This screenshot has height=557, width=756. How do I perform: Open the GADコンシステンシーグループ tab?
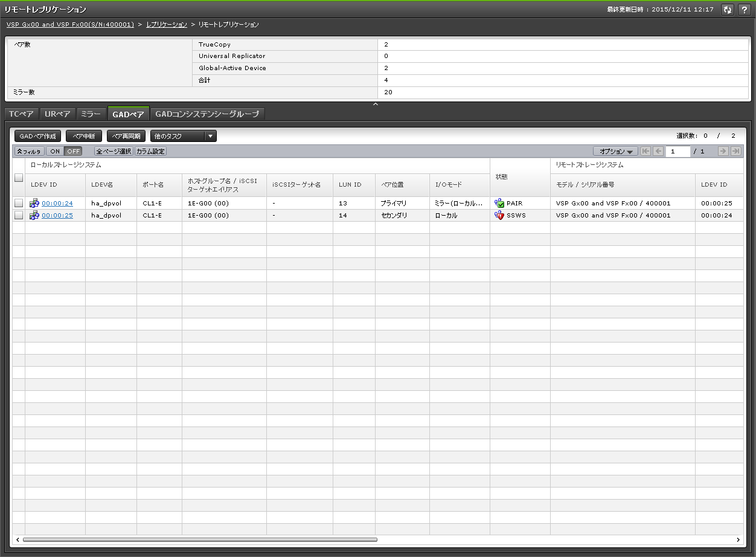207,114
